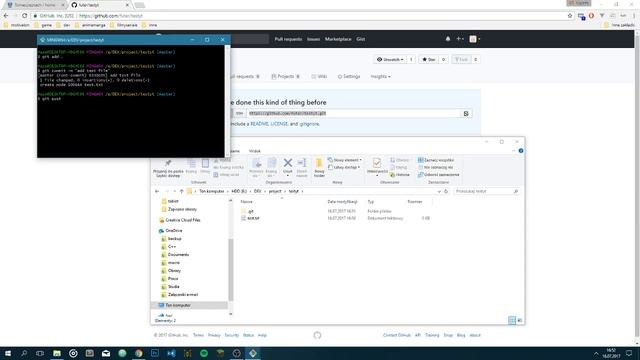Go up one folder in File Explorer
640x360 pixels.
(182, 191)
